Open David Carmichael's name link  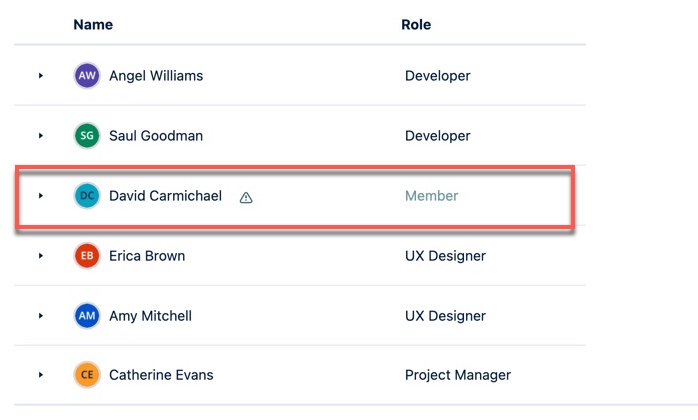pyautogui.click(x=165, y=196)
